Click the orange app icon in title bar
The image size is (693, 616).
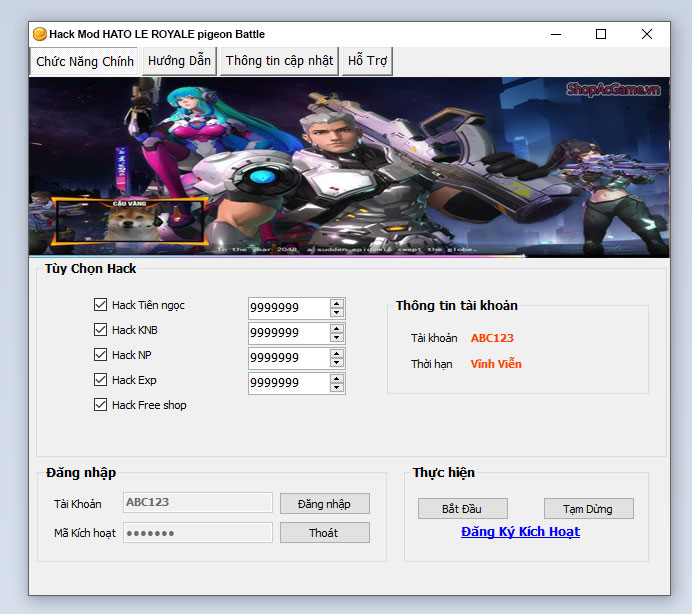[40, 34]
